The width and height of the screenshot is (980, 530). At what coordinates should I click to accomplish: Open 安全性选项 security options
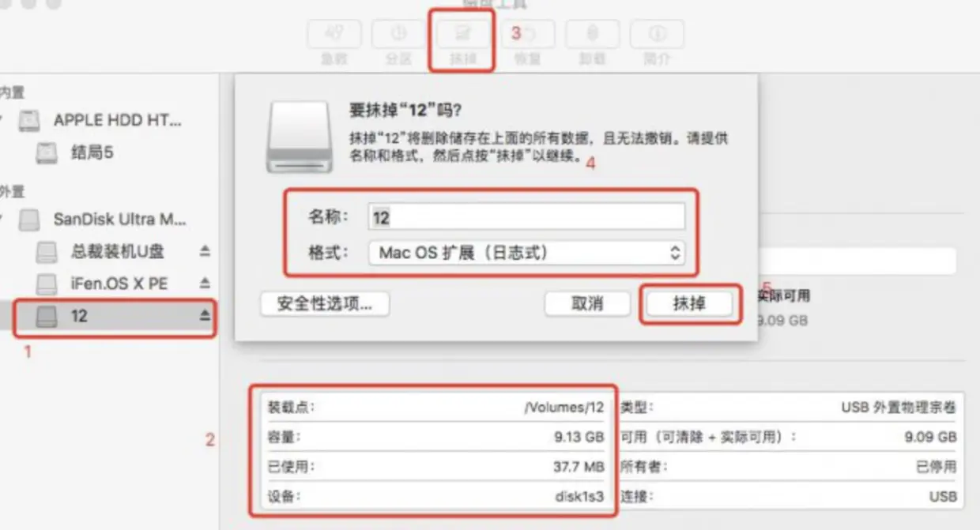coord(324,303)
